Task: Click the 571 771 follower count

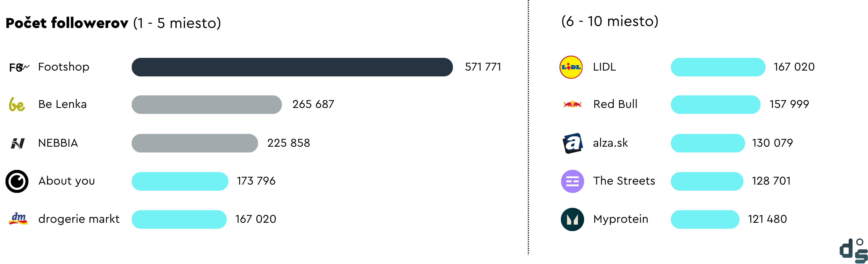Action: pos(483,67)
